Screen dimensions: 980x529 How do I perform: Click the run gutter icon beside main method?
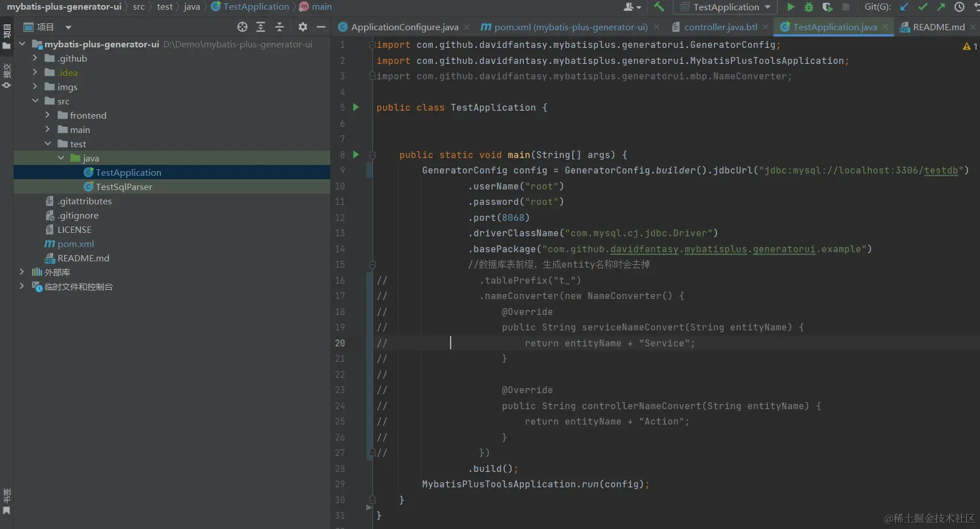point(356,155)
